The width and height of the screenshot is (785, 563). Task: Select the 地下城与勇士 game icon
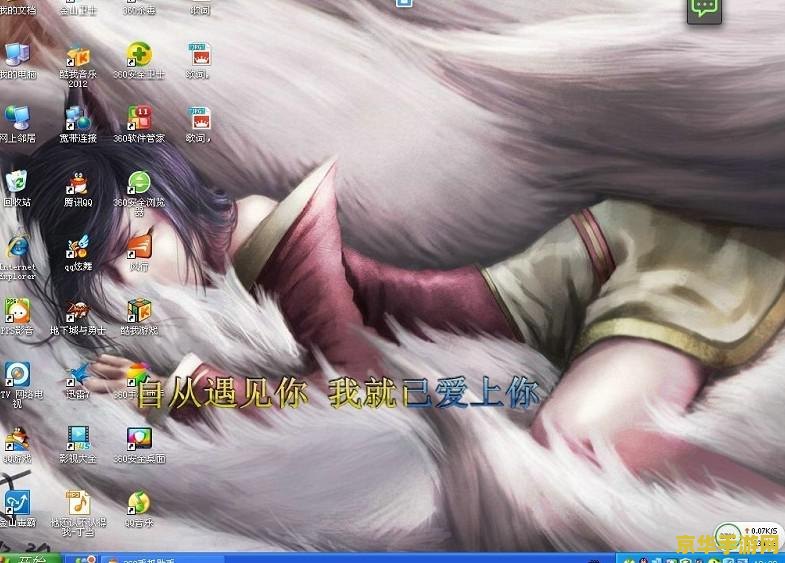tap(78, 313)
